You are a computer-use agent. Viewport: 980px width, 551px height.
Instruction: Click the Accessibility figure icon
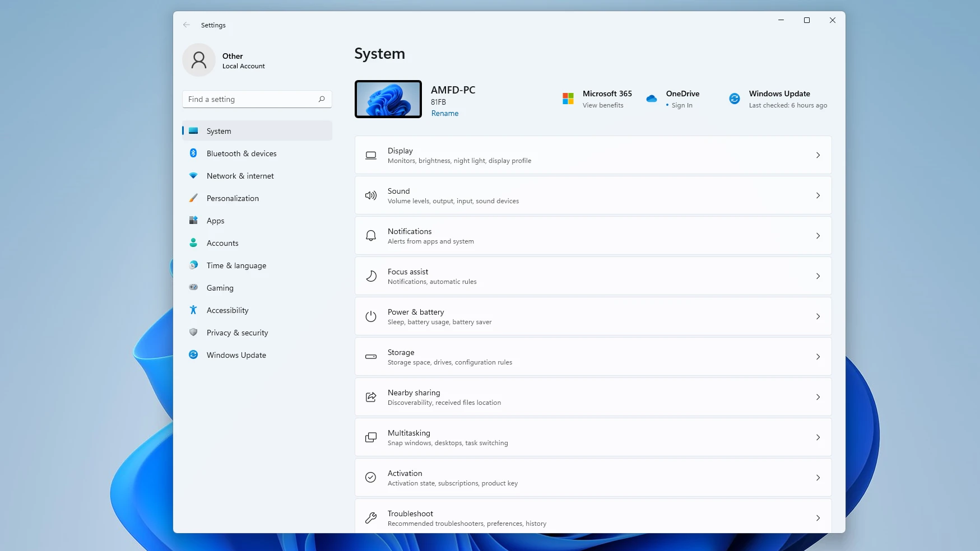[x=193, y=310]
